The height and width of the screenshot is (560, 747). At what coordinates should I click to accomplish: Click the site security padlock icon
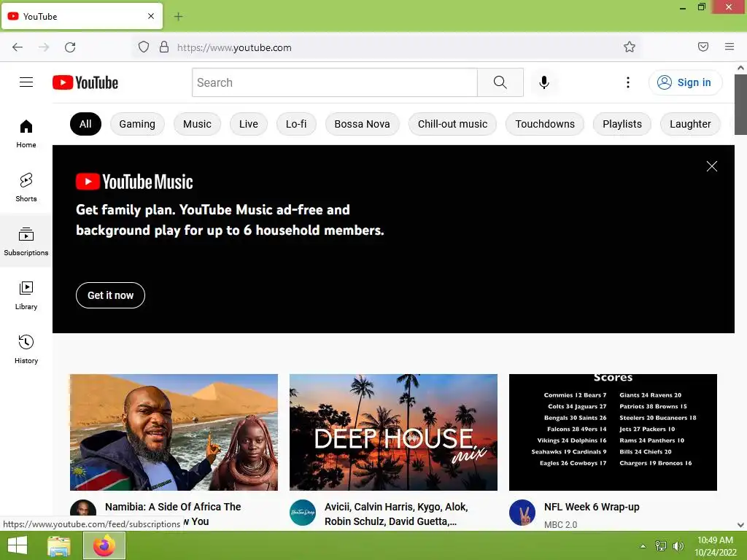coord(164,47)
